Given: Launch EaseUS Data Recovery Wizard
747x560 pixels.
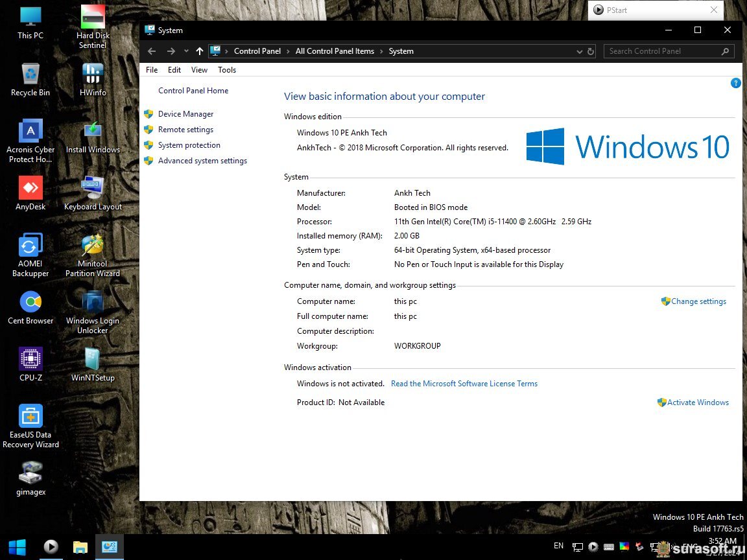Looking at the screenshot, I should (30, 426).
